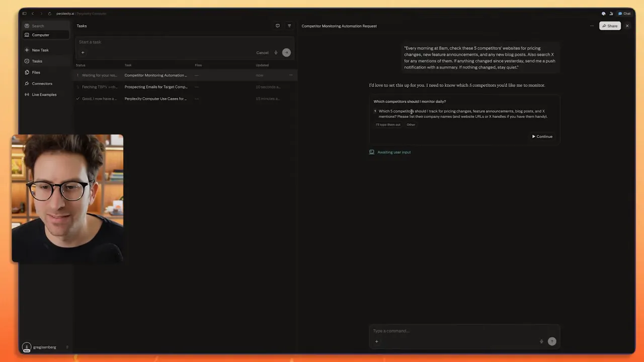Choose the "Other" answer option
644x362 pixels.
coord(411,125)
